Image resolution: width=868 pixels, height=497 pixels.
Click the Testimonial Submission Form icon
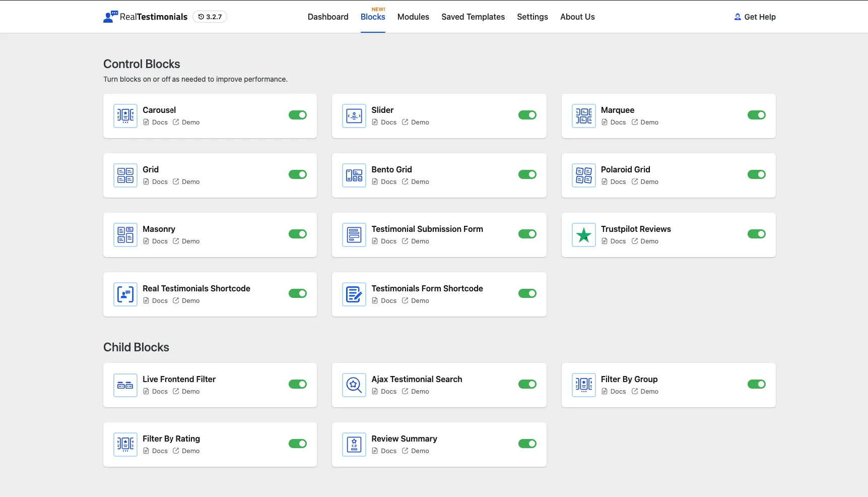(x=354, y=235)
